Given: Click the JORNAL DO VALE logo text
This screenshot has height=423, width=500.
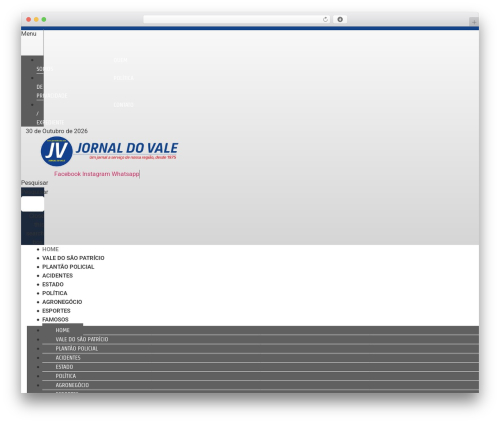Looking at the screenshot, I should pyautogui.click(x=127, y=148).
